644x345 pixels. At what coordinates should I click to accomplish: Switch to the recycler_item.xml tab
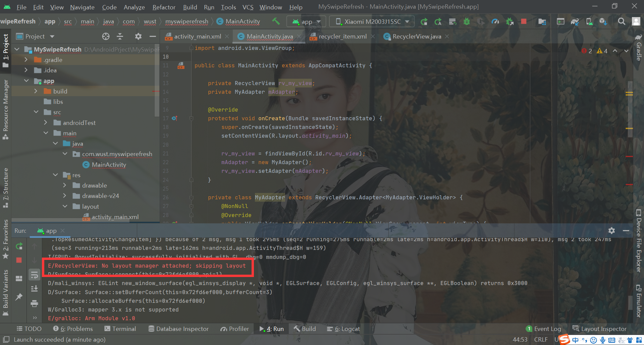(342, 37)
